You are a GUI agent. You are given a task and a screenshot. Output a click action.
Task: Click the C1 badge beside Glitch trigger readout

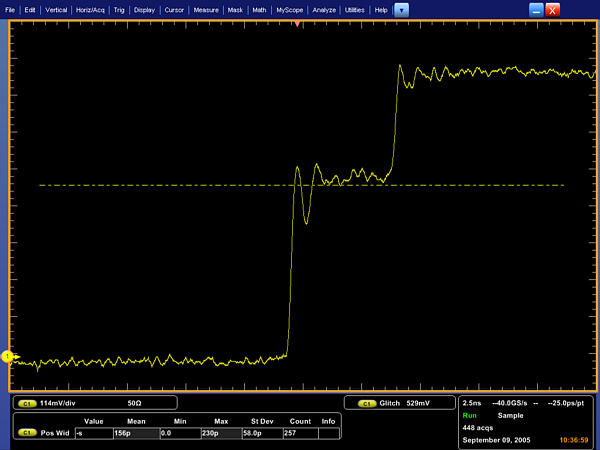click(x=366, y=403)
